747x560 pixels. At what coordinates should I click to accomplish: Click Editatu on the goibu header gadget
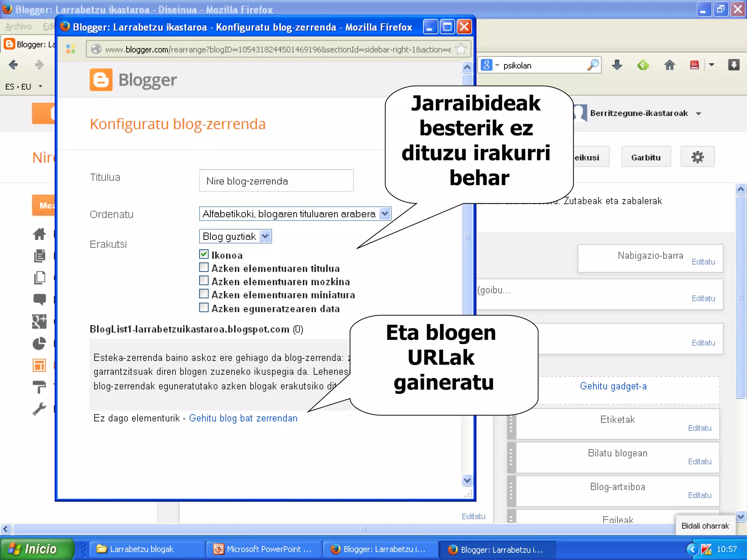click(703, 298)
